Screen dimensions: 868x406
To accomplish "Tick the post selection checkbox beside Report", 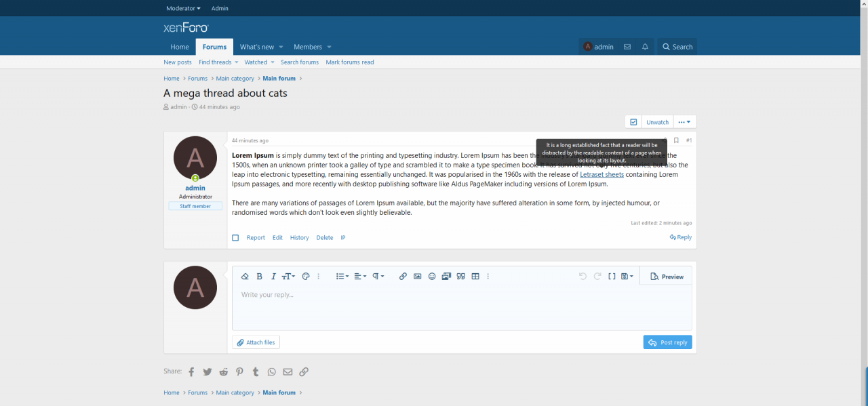I will tap(235, 238).
